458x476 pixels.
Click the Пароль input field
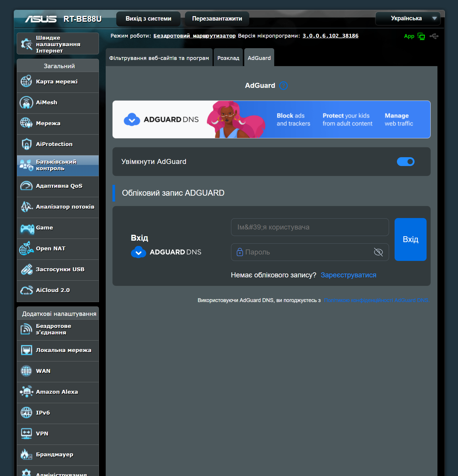tap(310, 252)
